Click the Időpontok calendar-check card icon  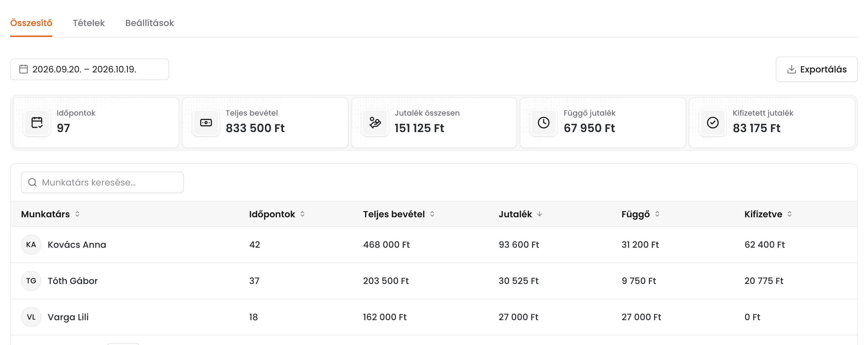click(37, 123)
